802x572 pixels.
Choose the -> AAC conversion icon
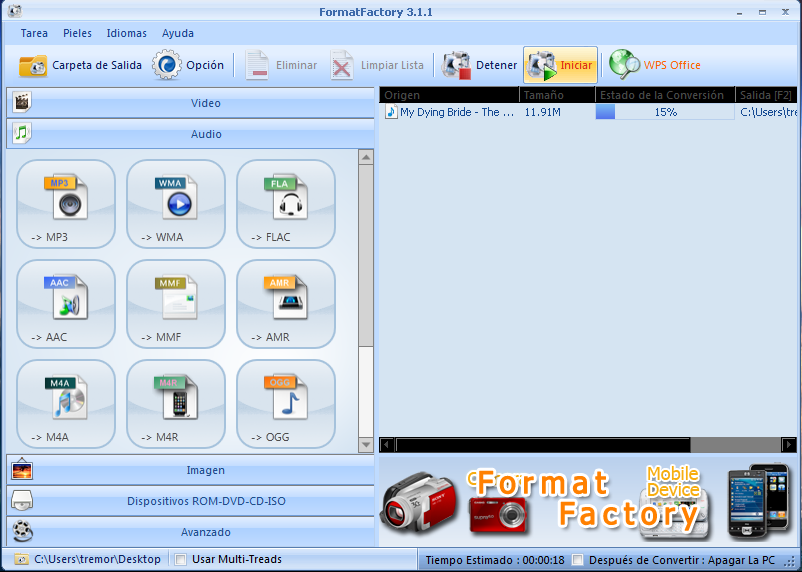[66, 304]
